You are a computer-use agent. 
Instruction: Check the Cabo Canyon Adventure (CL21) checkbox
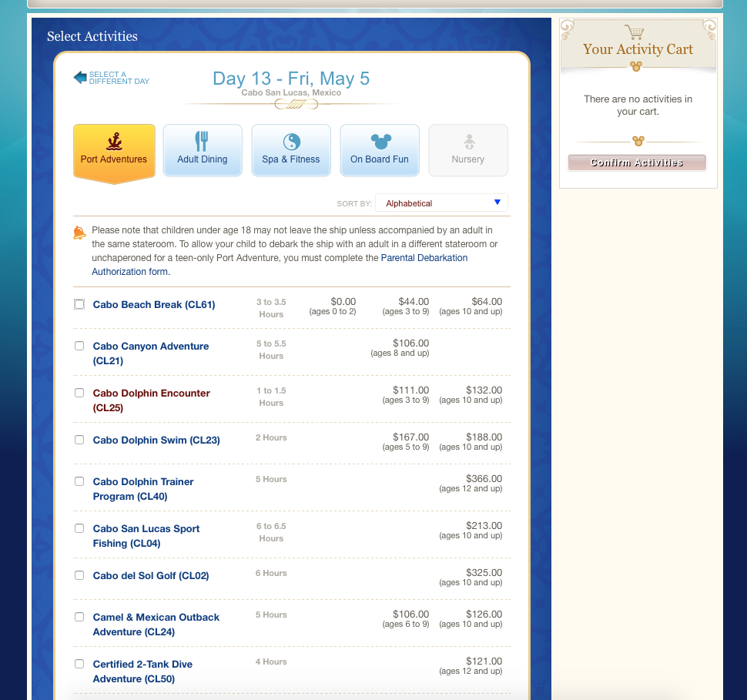[x=79, y=346]
